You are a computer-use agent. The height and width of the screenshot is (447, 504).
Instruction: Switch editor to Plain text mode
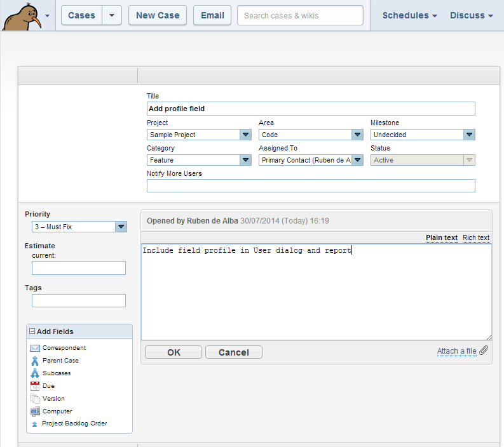point(441,237)
